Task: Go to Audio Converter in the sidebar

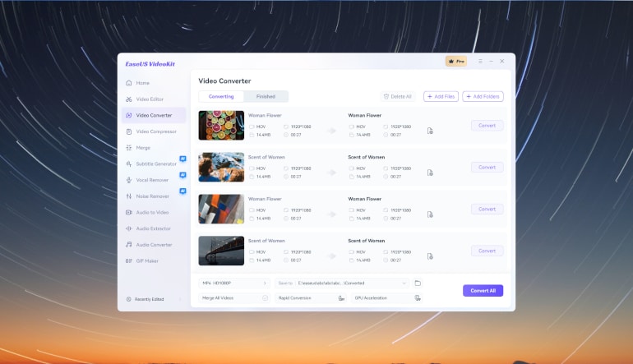Action: (154, 245)
